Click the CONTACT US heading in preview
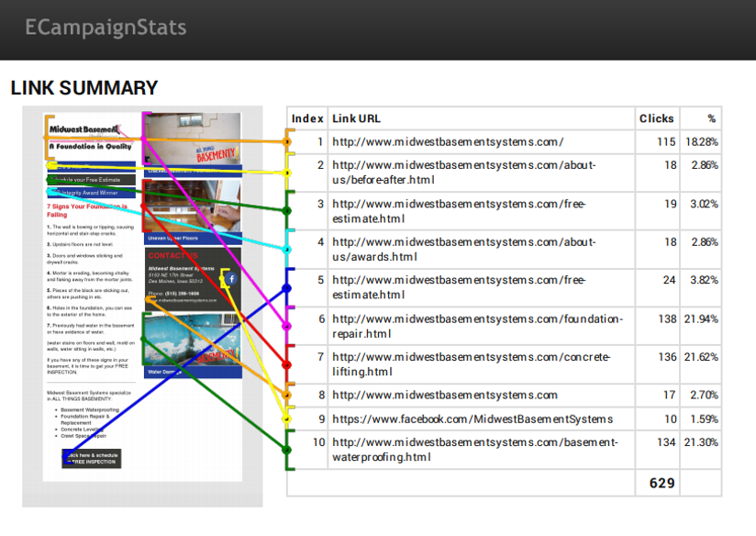This screenshot has height=536, width=756. 172,256
